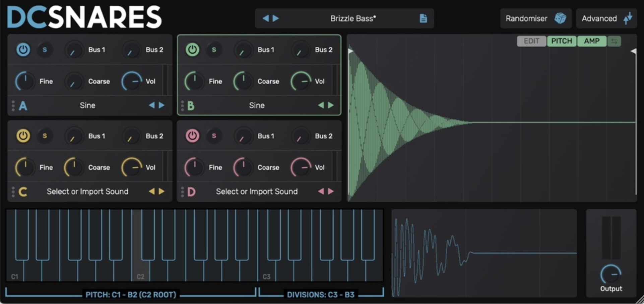
Task: Click the Randomiser dice button
Action: pos(535,18)
